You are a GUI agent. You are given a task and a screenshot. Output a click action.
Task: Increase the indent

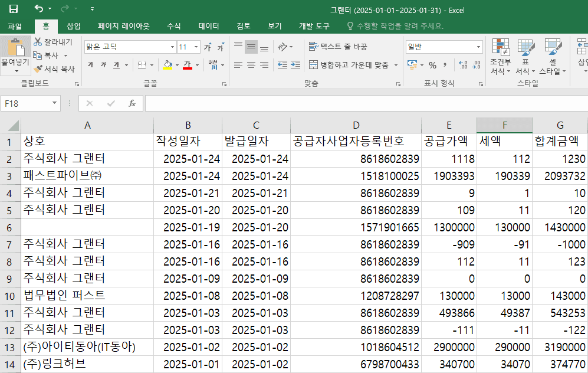pos(295,65)
